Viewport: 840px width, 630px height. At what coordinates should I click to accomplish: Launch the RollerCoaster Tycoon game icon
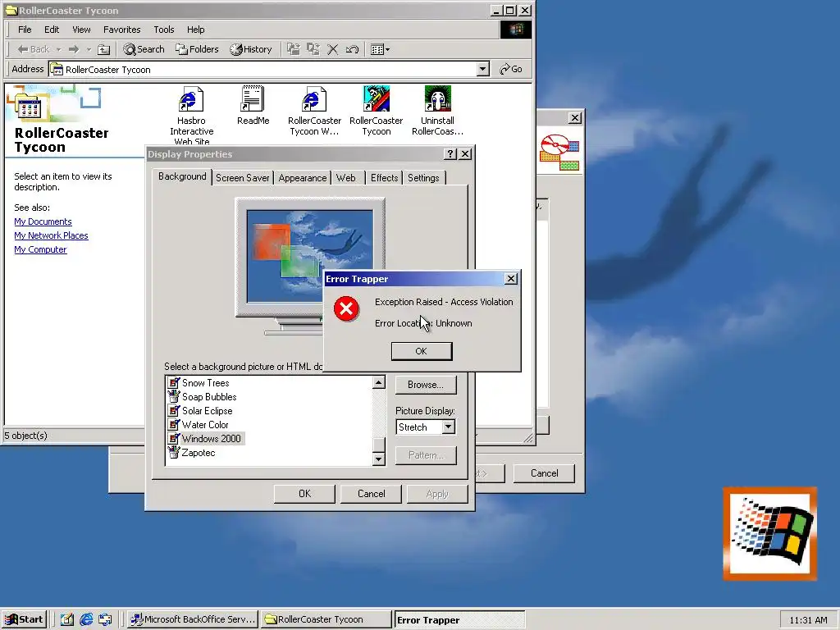(376, 99)
